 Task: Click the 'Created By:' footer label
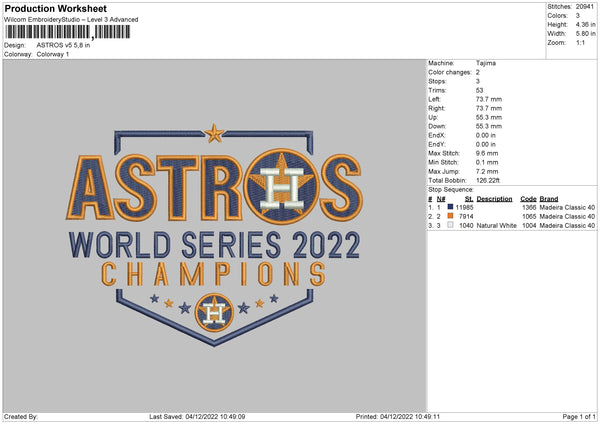click(21, 417)
